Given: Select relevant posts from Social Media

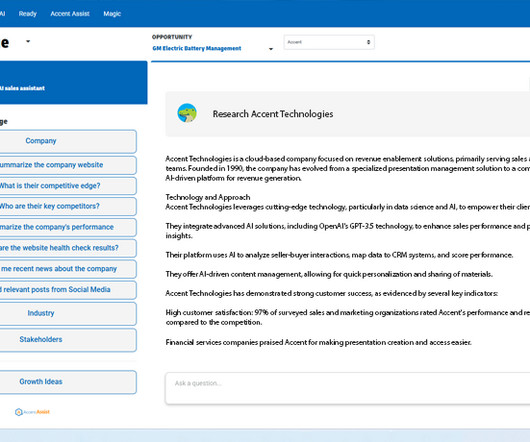Looking at the screenshot, I should pyautogui.click(x=68, y=290).
